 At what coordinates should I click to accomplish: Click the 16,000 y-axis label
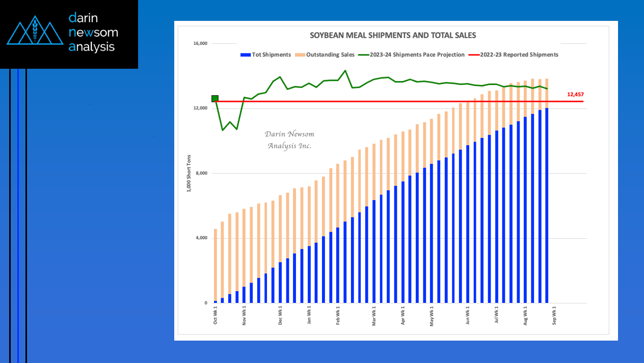click(200, 44)
